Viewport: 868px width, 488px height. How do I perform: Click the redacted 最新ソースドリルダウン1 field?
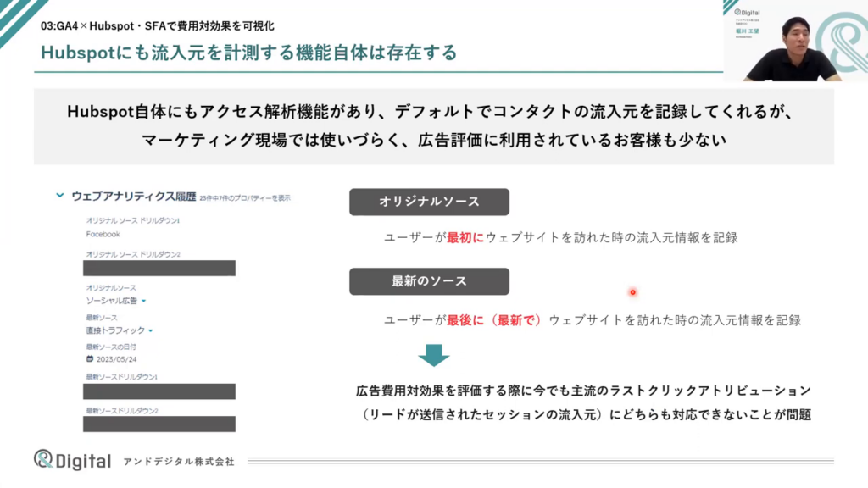pyautogui.click(x=159, y=391)
